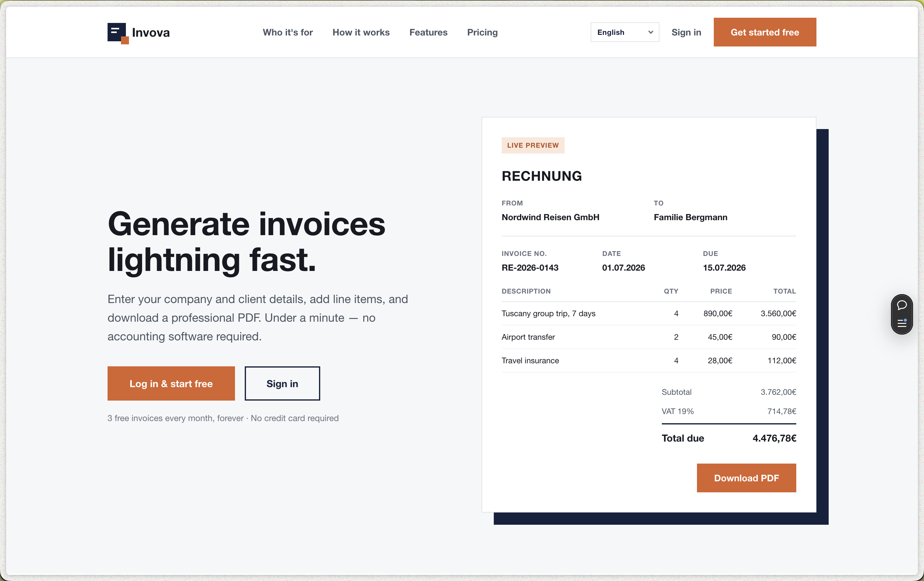Click the Invova brand name
This screenshot has width=924, height=581.
click(x=151, y=33)
